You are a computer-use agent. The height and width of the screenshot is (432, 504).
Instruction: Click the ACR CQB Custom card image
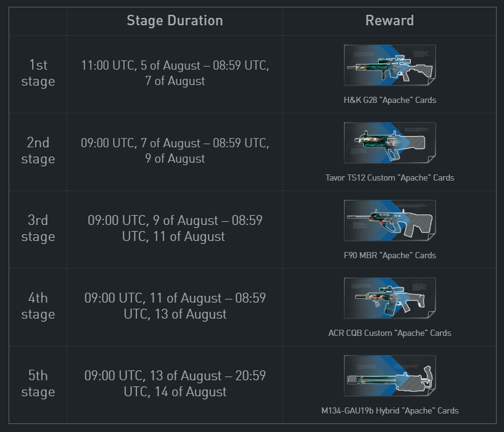pyautogui.click(x=390, y=298)
